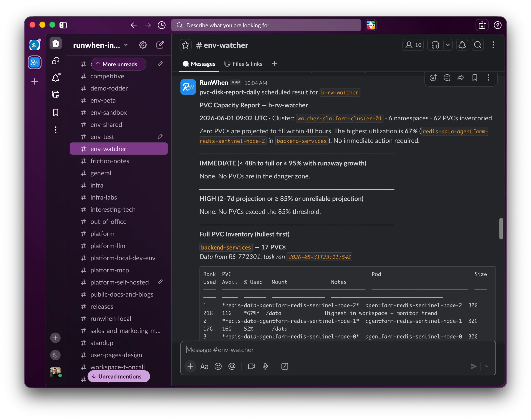Open send options arrow beside send button

[487, 366]
